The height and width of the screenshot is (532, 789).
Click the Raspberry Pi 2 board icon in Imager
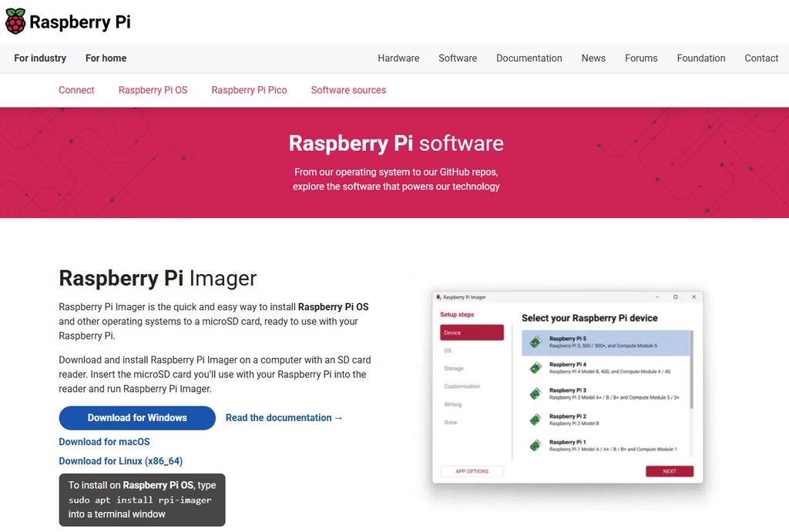pos(536,420)
